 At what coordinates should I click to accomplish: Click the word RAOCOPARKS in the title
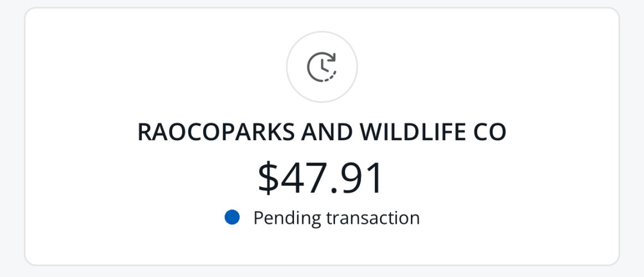coord(216,132)
